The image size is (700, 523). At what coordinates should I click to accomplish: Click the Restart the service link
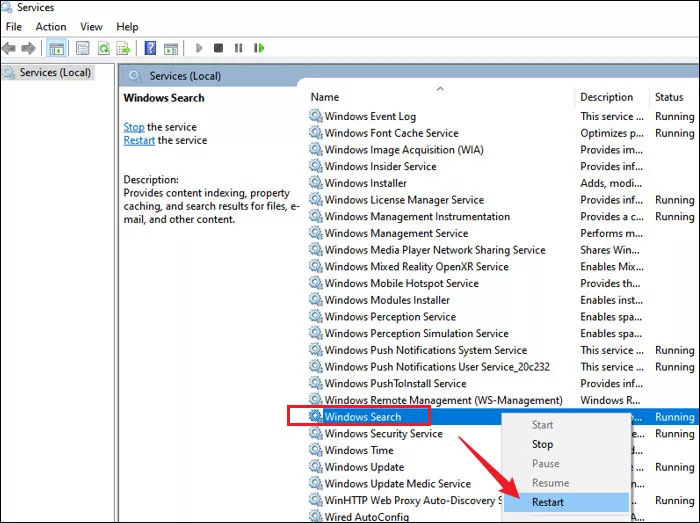(139, 140)
